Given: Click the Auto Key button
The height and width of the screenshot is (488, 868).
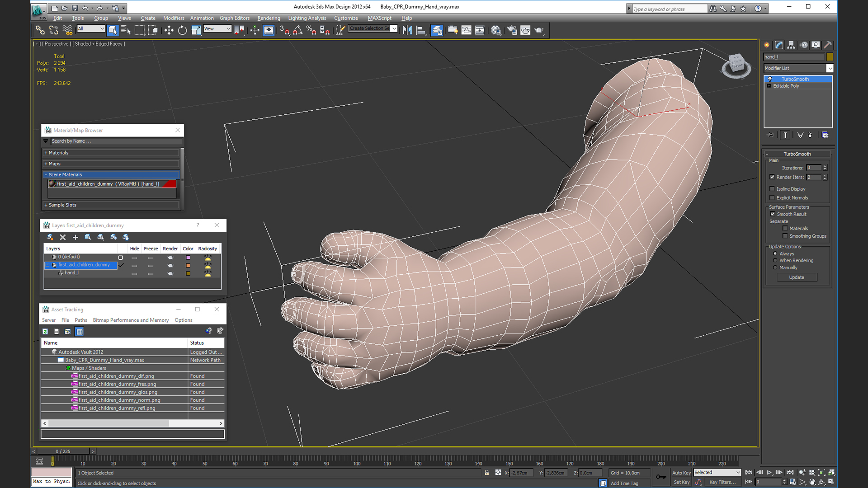Looking at the screenshot, I should 681,473.
